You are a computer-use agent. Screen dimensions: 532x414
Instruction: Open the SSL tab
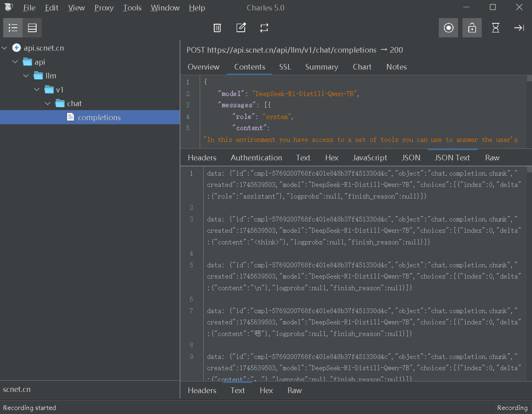coord(285,67)
